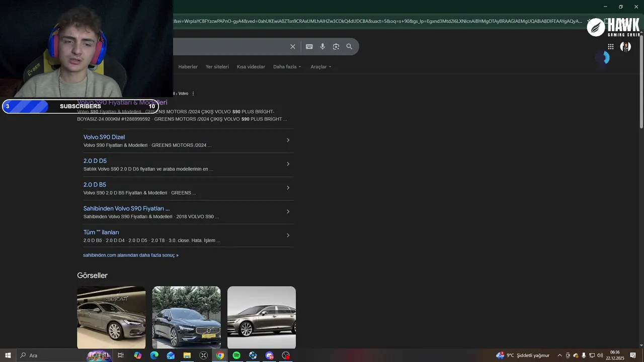The image size is (644, 362).
Task: Click the Chrome address bar URL
Action: pos(377,21)
